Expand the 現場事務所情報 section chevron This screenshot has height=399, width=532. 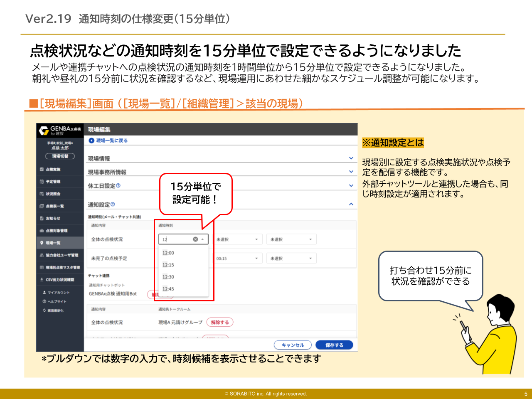point(351,172)
